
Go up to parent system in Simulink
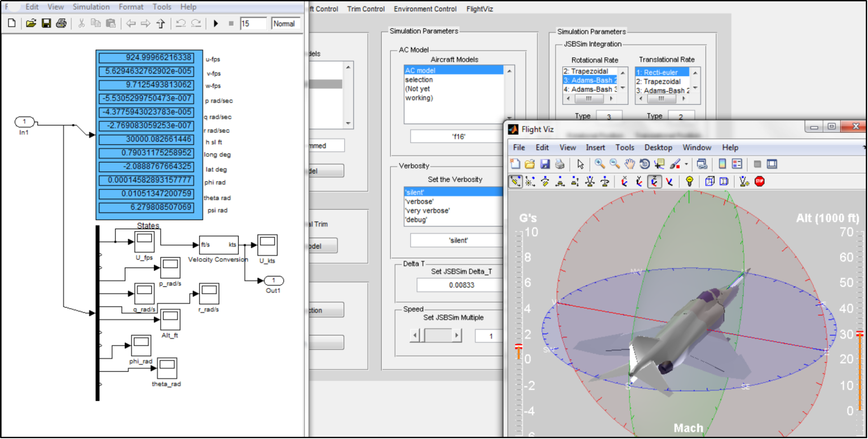pyautogui.click(x=160, y=23)
